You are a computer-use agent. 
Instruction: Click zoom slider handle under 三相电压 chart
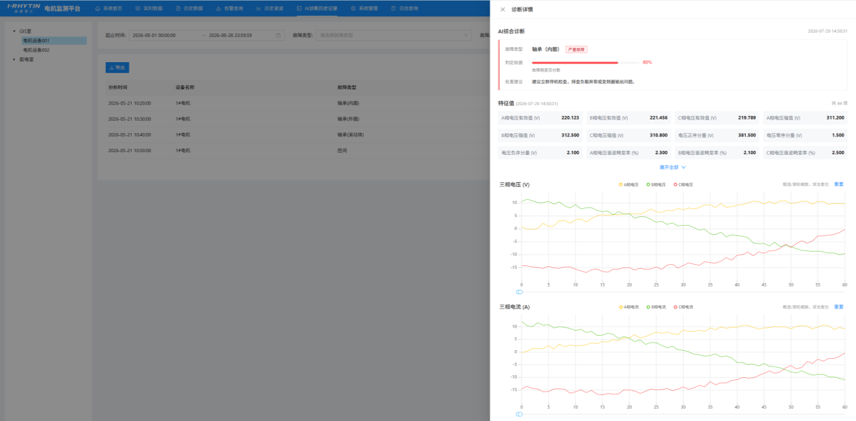click(519, 292)
